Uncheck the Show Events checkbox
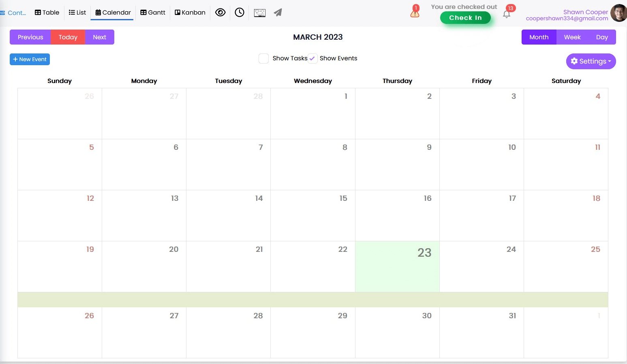627x364 pixels. (312, 59)
